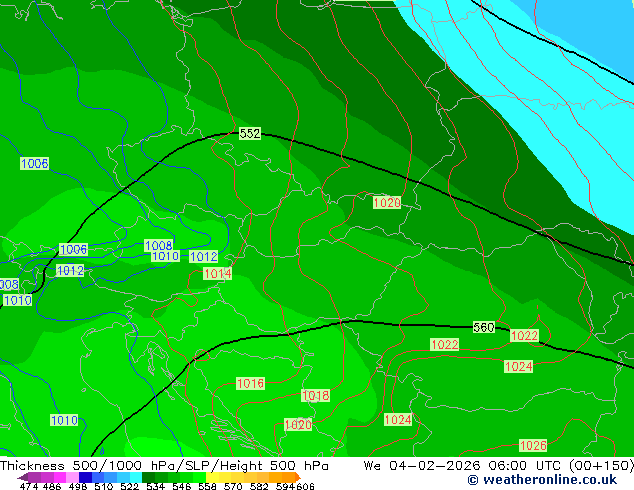
Task: Click the 486 legend value
Action: [52, 486]
